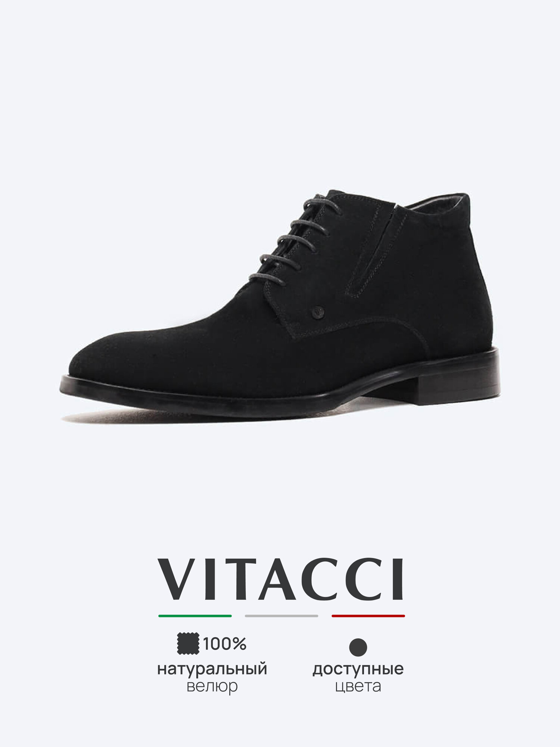Click the велюр text
Image resolution: width=560 pixels, height=747 pixels.
click(212, 686)
